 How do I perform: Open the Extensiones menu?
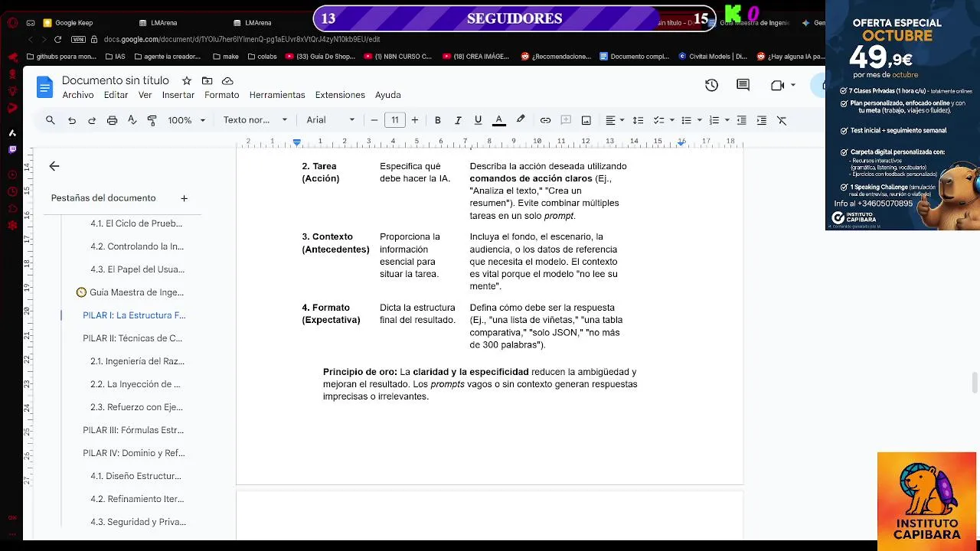pyautogui.click(x=340, y=95)
